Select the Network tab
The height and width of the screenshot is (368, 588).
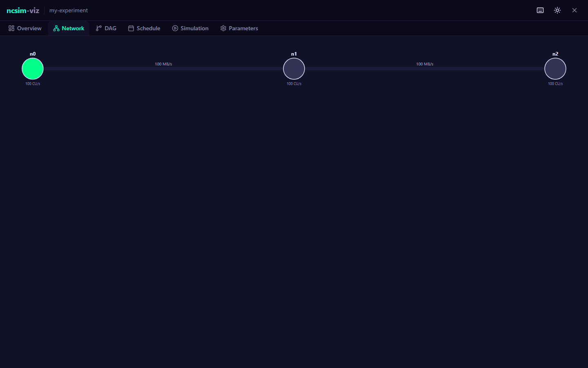click(x=69, y=28)
